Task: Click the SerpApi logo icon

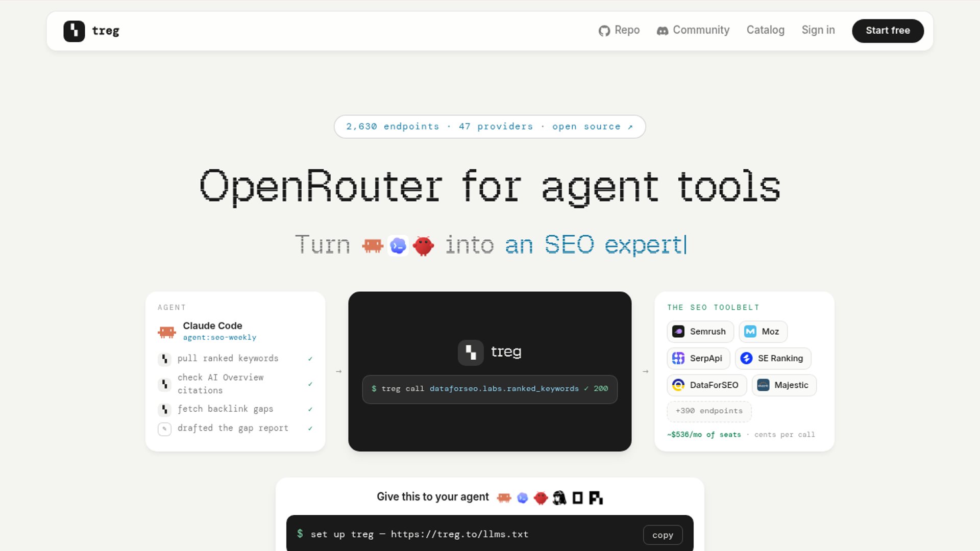Action: 678,358
